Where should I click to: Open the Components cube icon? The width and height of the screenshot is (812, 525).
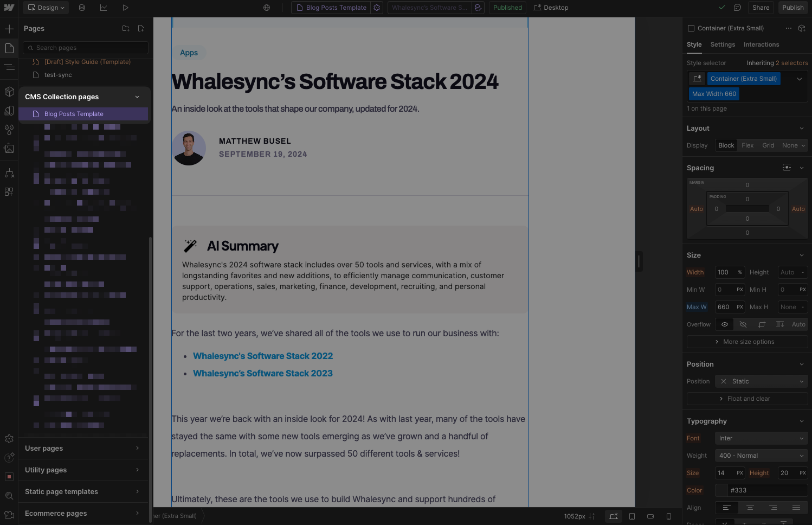point(9,92)
